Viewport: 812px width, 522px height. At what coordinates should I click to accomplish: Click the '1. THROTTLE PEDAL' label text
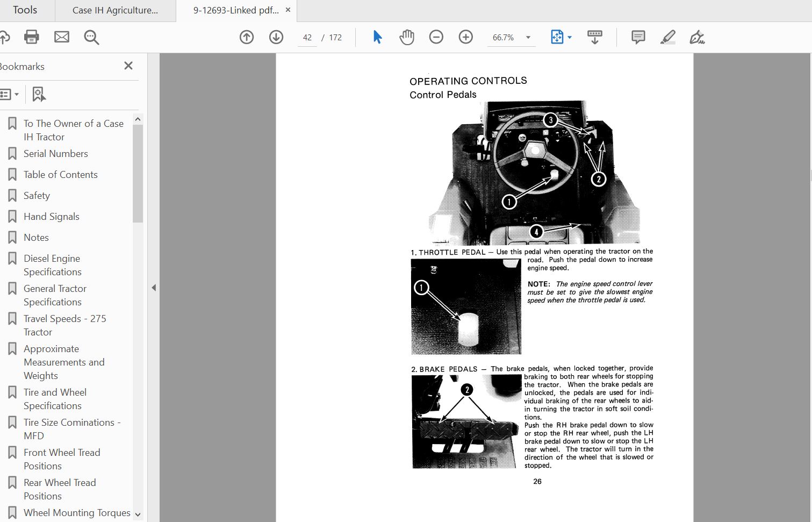[448, 252]
